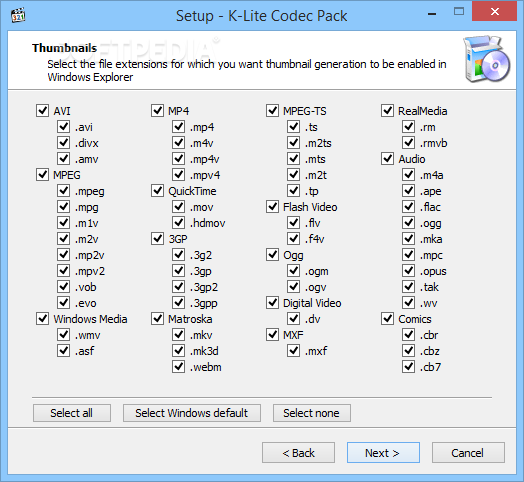Uncheck the .mp4v checkbox
Viewport: 524px width, 482px height.
(x=178, y=158)
